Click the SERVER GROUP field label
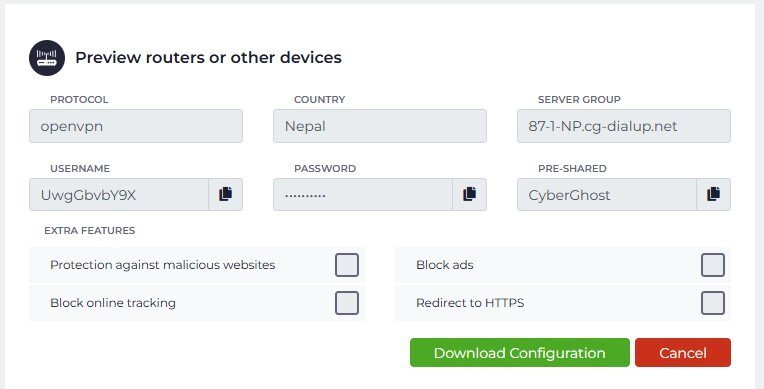764x389 pixels. (x=579, y=99)
